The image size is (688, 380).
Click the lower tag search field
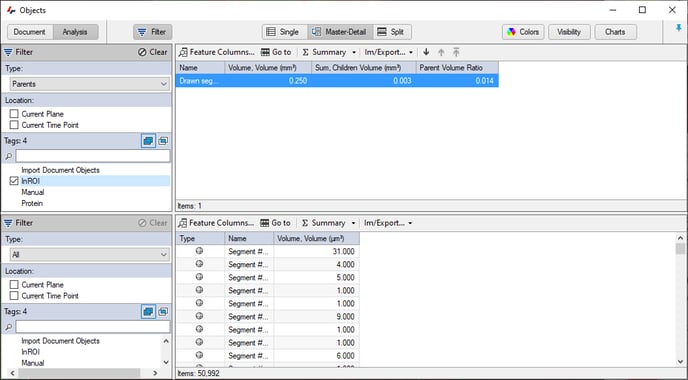tap(93, 326)
